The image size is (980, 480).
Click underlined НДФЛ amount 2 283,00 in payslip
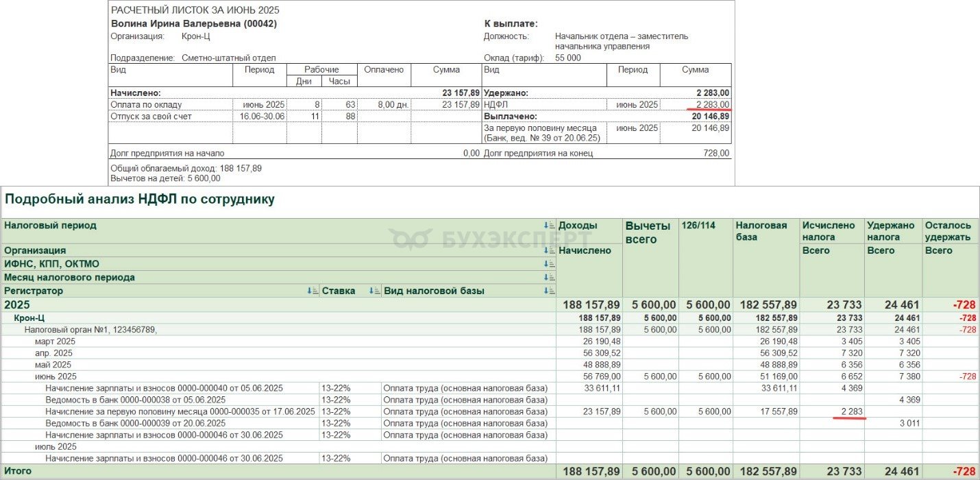click(x=713, y=105)
